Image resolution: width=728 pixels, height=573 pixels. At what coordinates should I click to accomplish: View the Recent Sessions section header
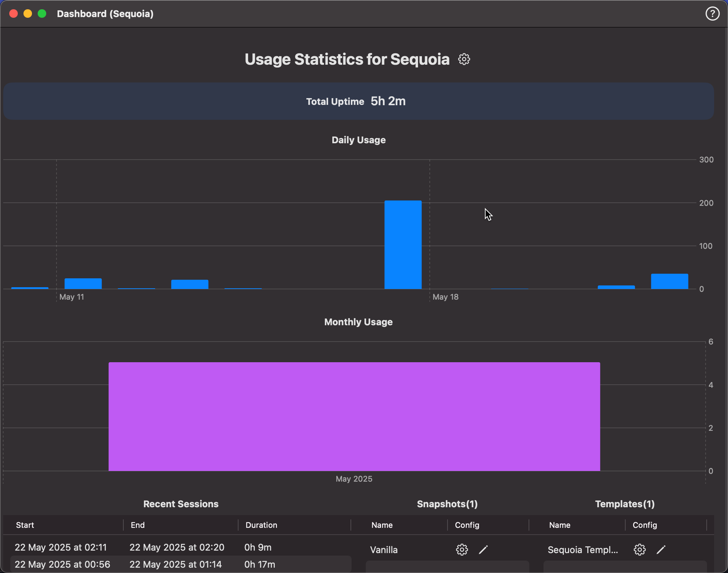click(x=181, y=504)
